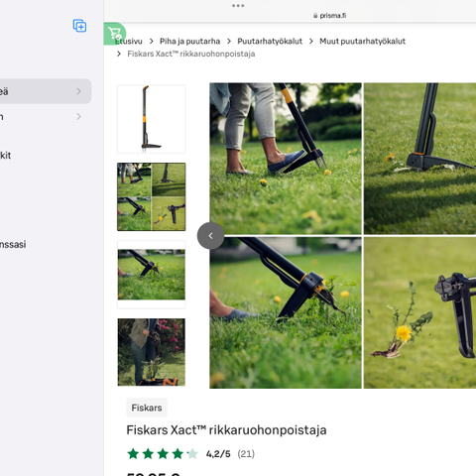476x476 pixels.
Task: Click the product title Fiskars Xact™ rikkaruohonpoistaja
Action: click(226, 430)
